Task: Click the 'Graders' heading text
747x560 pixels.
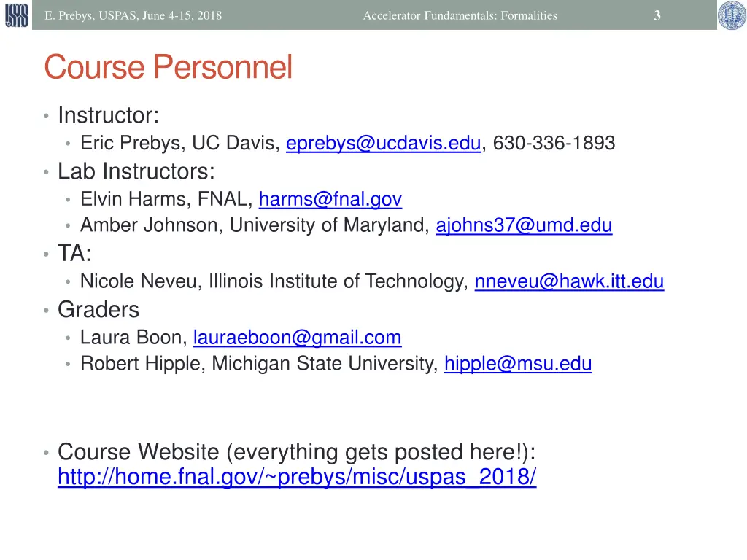Action: pyautogui.click(x=98, y=309)
